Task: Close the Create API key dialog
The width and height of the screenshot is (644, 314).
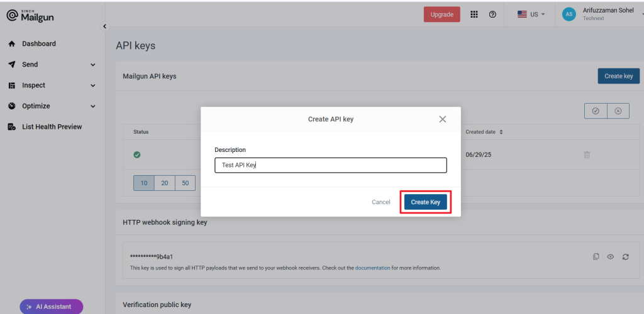Action: (442, 119)
